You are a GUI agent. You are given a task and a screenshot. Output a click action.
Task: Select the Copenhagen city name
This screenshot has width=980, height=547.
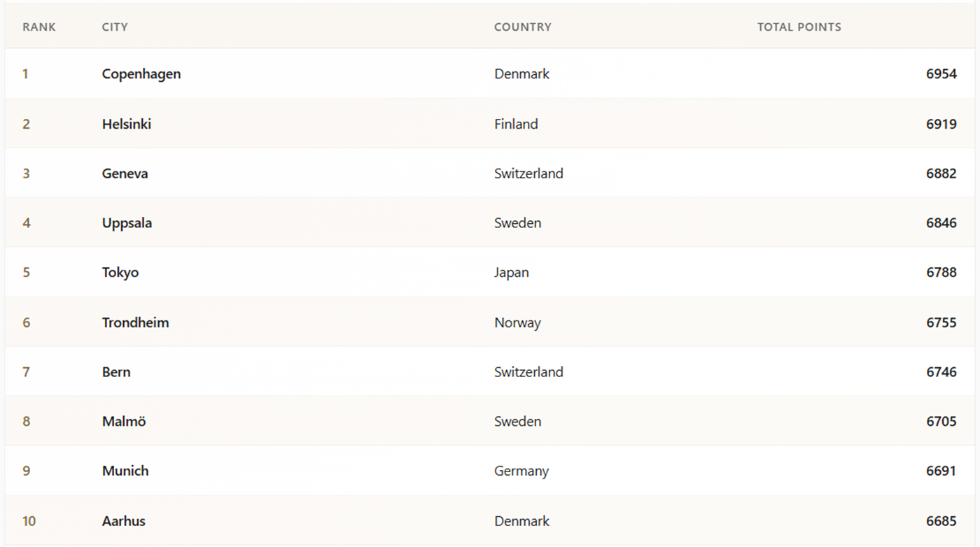[141, 74]
